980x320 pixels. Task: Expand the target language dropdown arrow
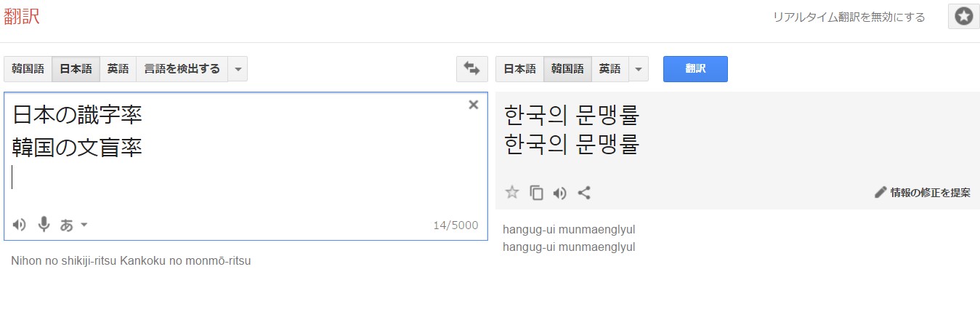(638, 69)
